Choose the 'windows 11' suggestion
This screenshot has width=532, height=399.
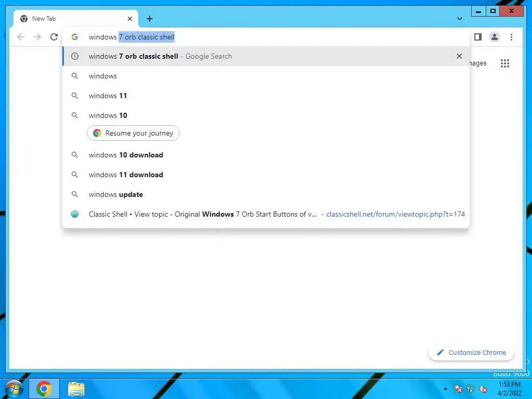tap(266, 96)
